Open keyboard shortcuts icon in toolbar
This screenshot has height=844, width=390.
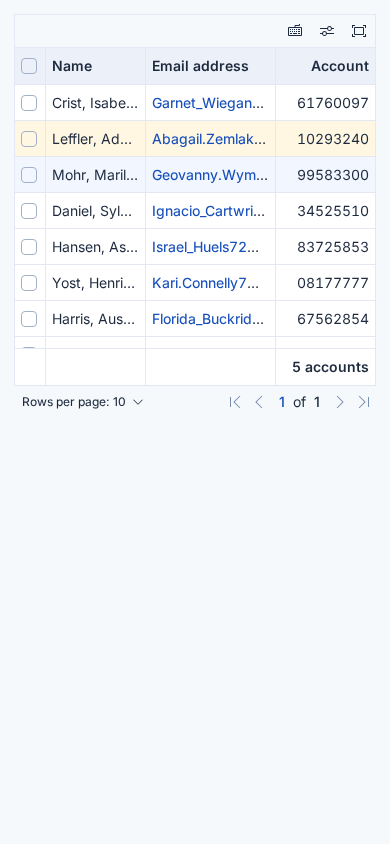tap(295, 31)
